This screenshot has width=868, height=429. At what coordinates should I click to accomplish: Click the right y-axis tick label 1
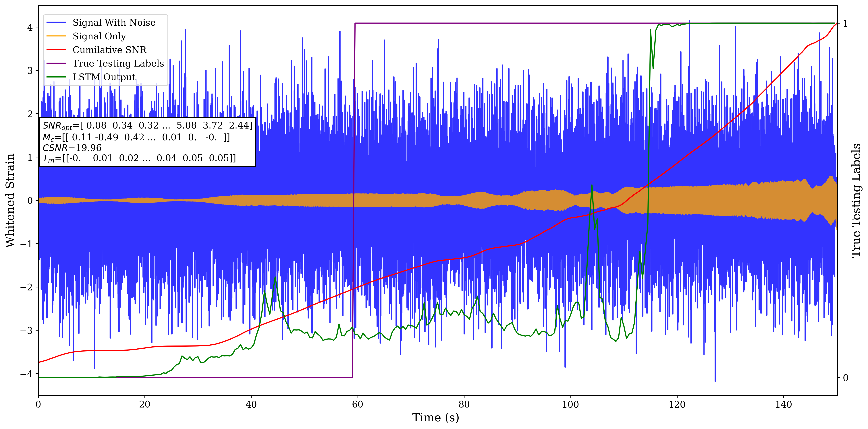845,24
